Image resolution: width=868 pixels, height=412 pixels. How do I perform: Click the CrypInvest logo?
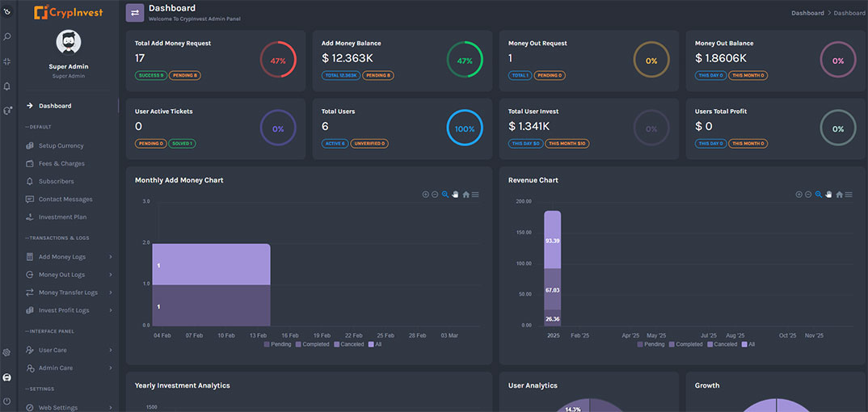point(69,12)
